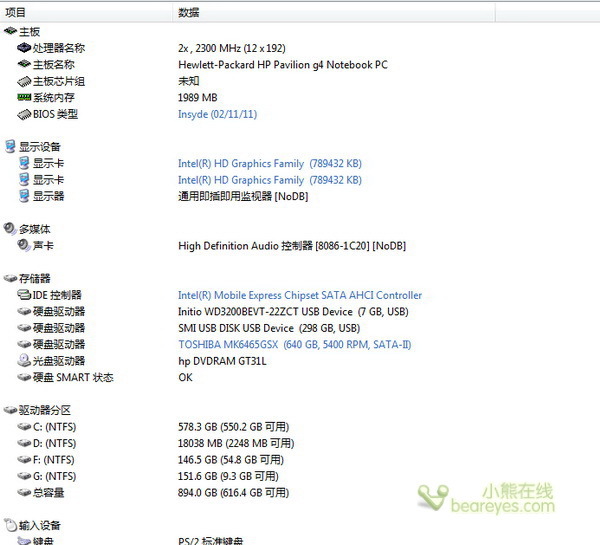Click the 146.5 GB (54.8 GB 可用) value
Screen dimensions: 600x545
point(231,460)
